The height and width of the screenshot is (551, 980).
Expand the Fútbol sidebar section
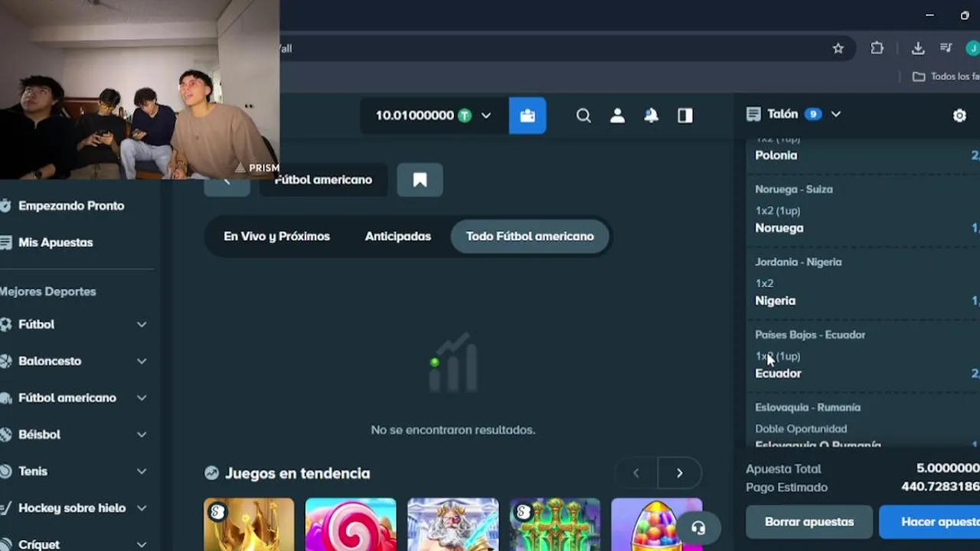(x=142, y=324)
